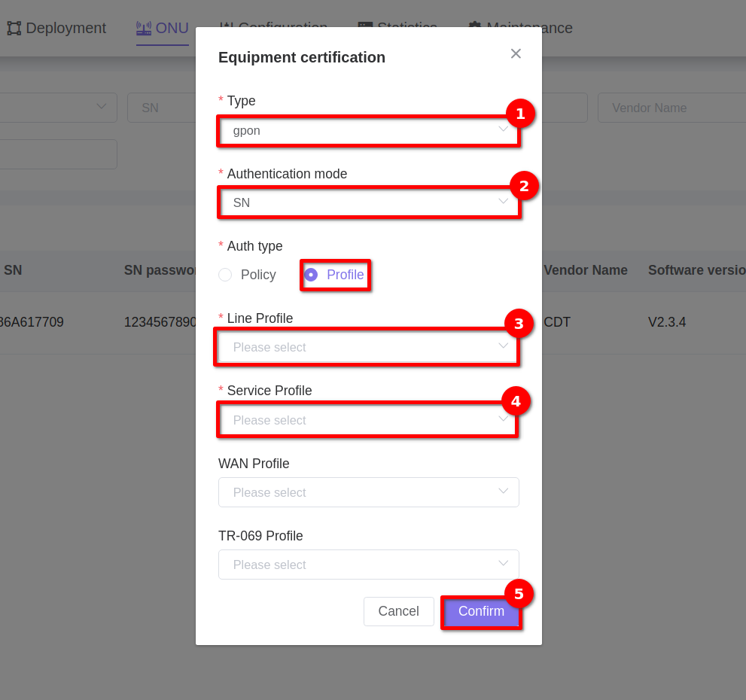Click the Vendor Name filter field
The height and width of the screenshot is (700, 746).
pyautogui.click(x=670, y=108)
